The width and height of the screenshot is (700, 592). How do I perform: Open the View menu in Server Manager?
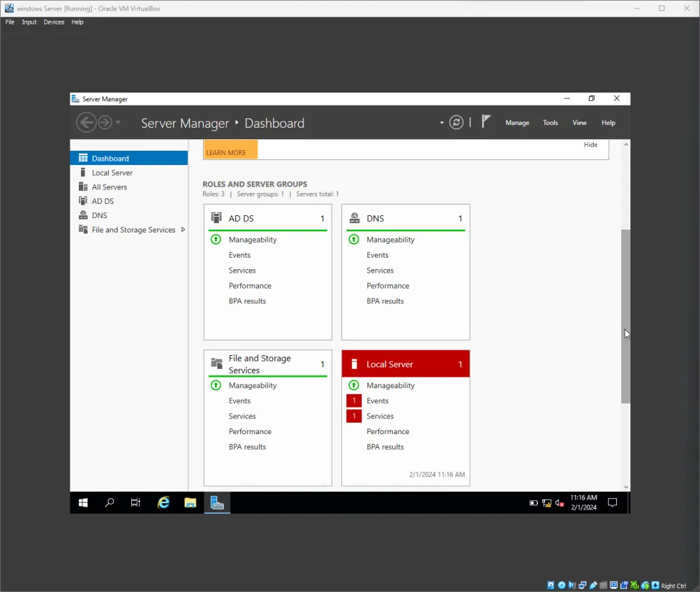[x=579, y=123]
